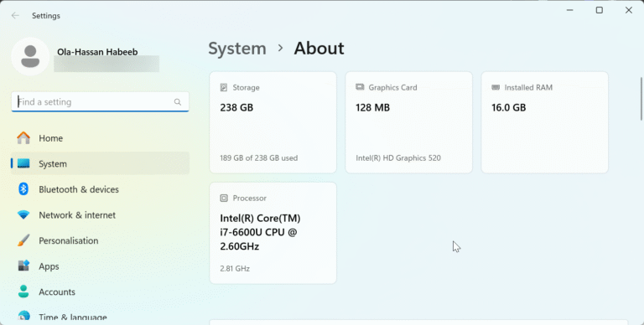Maximize the Settings window

pos(600,10)
